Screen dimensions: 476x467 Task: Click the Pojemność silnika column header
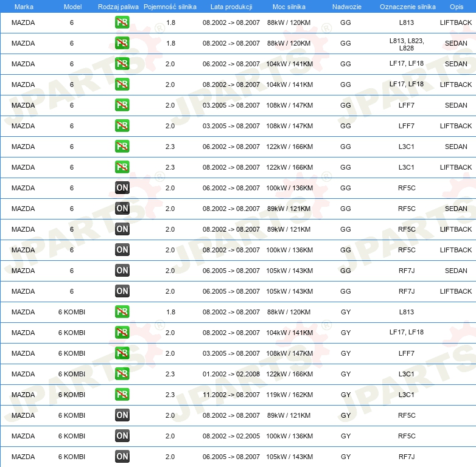pos(170,7)
